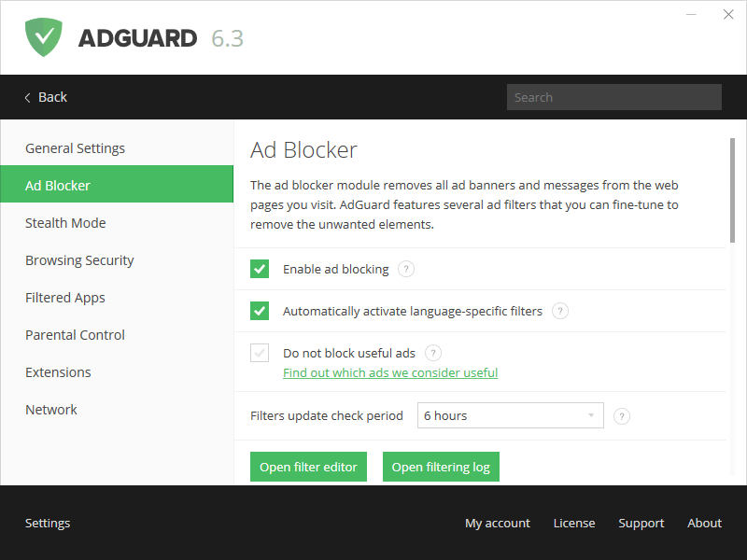
Task: Close the AdGuard window
Action: click(x=728, y=15)
